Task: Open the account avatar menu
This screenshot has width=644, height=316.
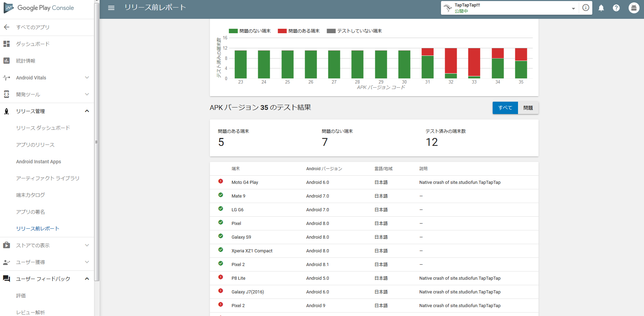Action: [634, 8]
